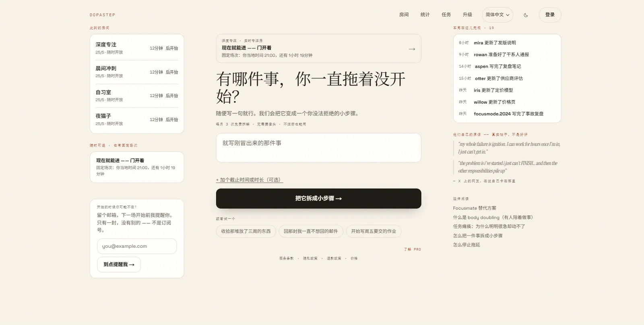This screenshot has width=644, height=325.
Task: Focus the you@example.com email field
Action: (137, 246)
